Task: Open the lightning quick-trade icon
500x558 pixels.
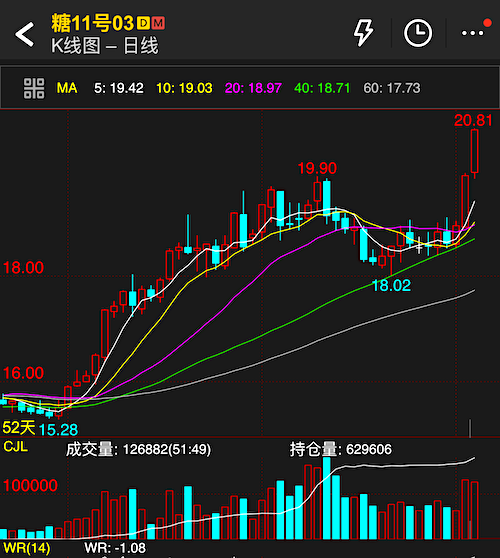Action: 363,33
